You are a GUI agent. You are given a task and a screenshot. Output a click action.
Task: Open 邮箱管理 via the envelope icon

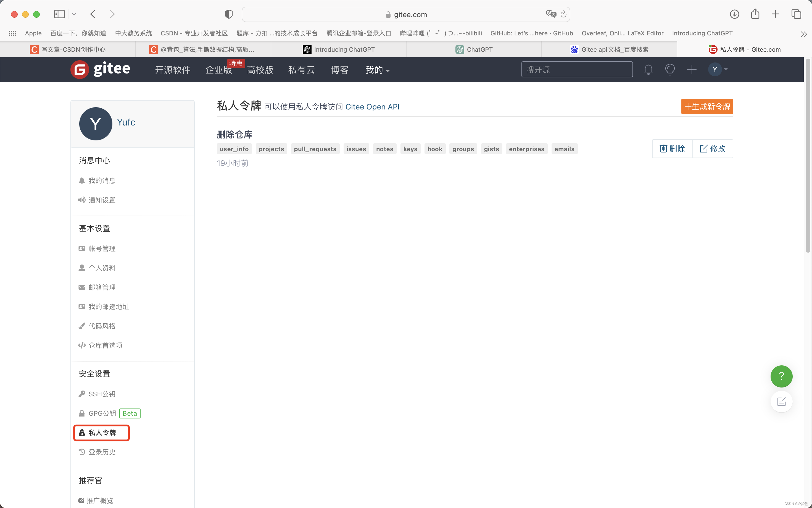pos(82,287)
